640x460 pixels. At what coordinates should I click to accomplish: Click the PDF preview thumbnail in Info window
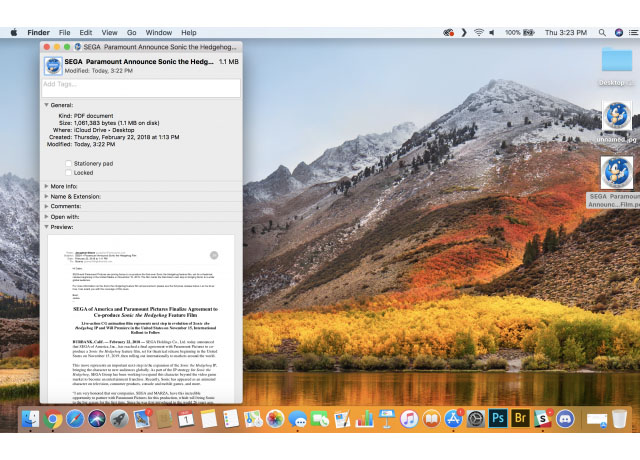pyautogui.click(x=141, y=319)
